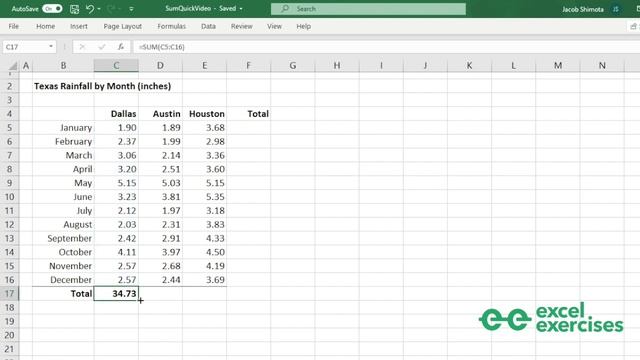Viewport: 640px width, 360px height.
Task: Click the 'May' month cell
Action: (63, 183)
